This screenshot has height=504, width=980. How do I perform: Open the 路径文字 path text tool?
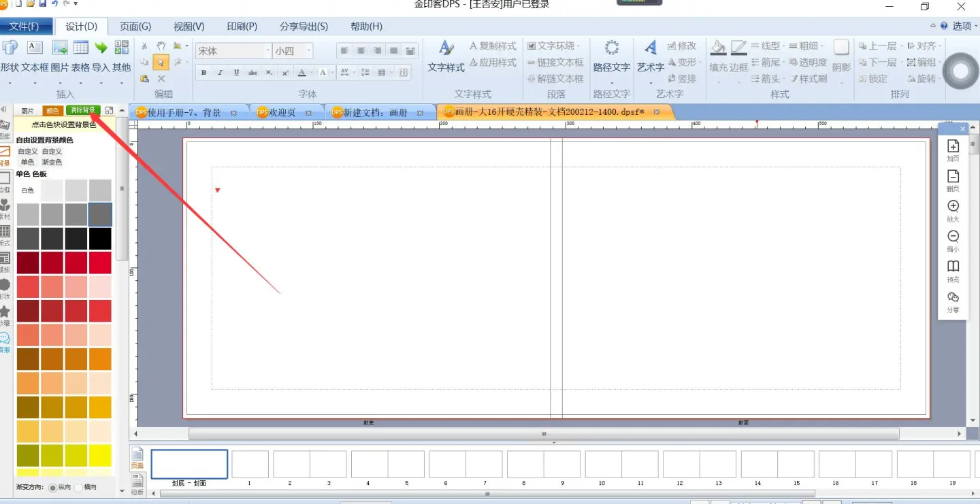coord(611,48)
